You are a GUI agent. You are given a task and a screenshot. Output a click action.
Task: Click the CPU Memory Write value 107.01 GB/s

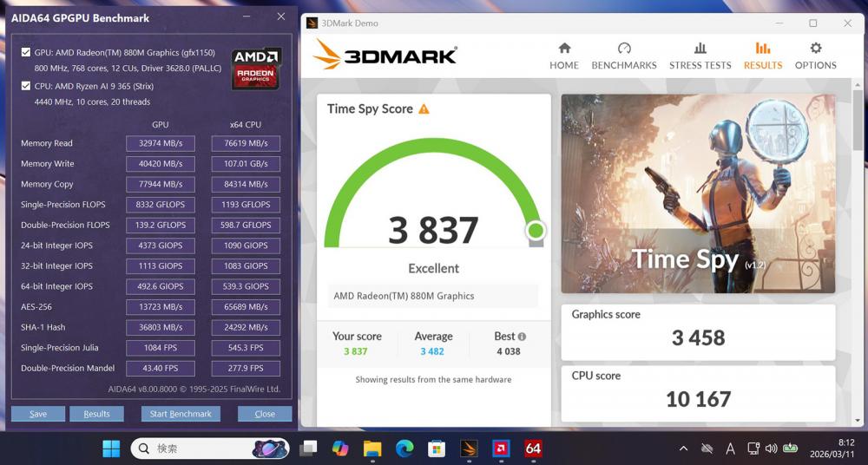pos(246,164)
